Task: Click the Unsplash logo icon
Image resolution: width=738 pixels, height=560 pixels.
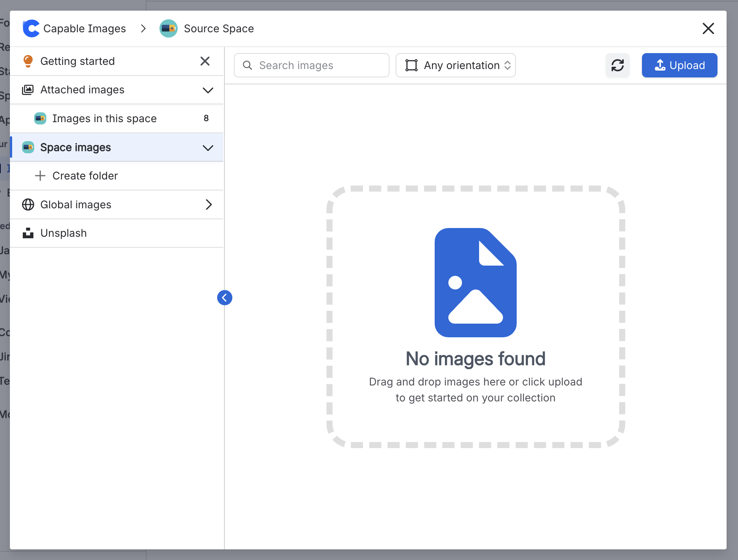Action: [28, 233]
